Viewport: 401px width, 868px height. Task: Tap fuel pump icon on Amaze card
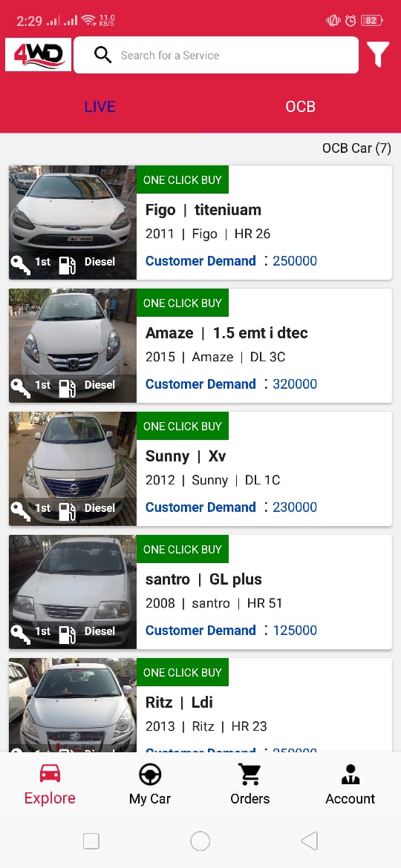[x=67, y=388]
